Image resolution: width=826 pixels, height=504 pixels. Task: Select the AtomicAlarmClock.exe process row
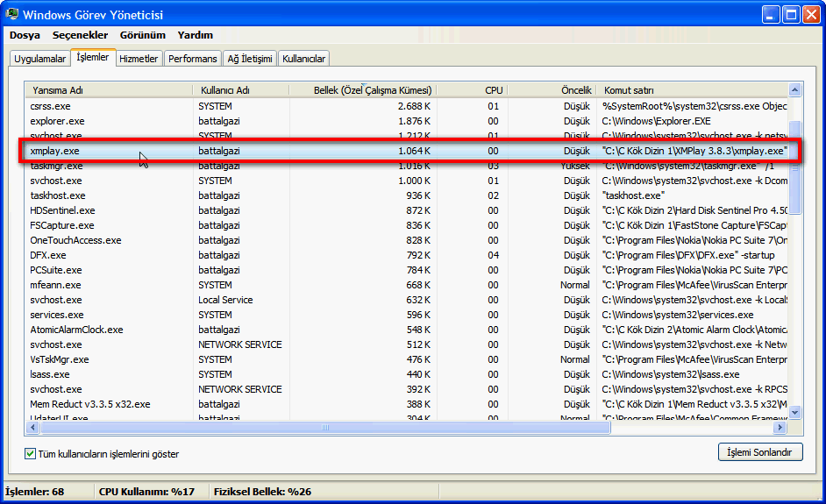[407, 330]
